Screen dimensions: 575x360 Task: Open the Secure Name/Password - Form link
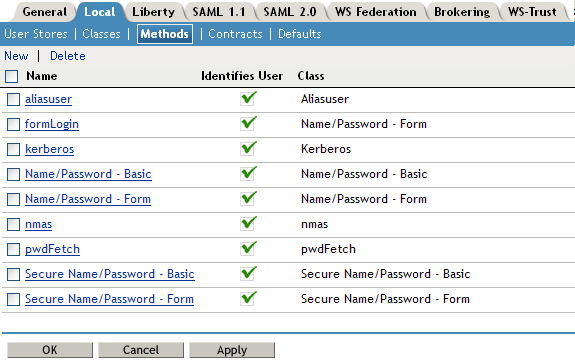[x=109, y=299]
